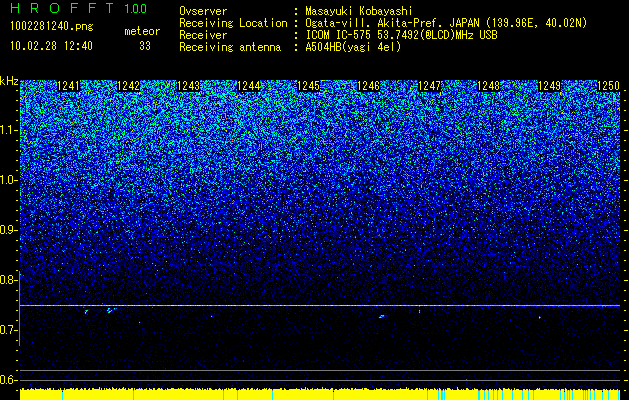
Task: Click the 1241 time marker
Action: click(69, 86)
